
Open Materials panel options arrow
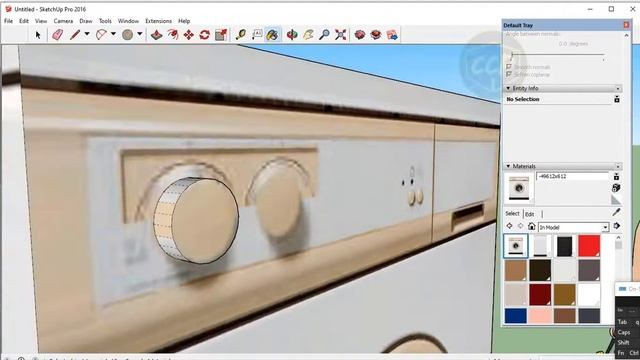618,166
